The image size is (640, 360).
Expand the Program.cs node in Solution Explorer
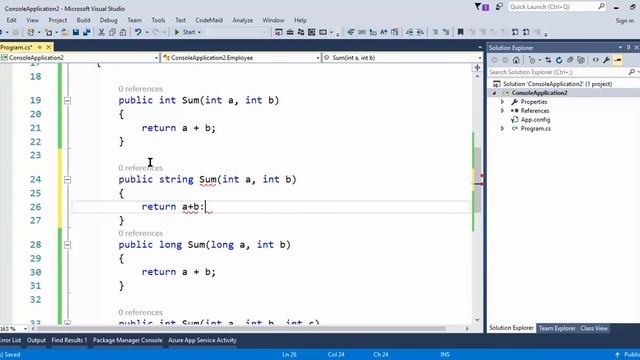pyautogui.click(x=502, y=129)
